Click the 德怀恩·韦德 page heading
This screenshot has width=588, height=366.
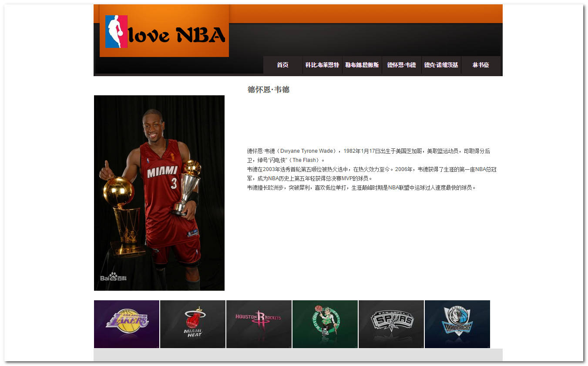pos(269,90)
